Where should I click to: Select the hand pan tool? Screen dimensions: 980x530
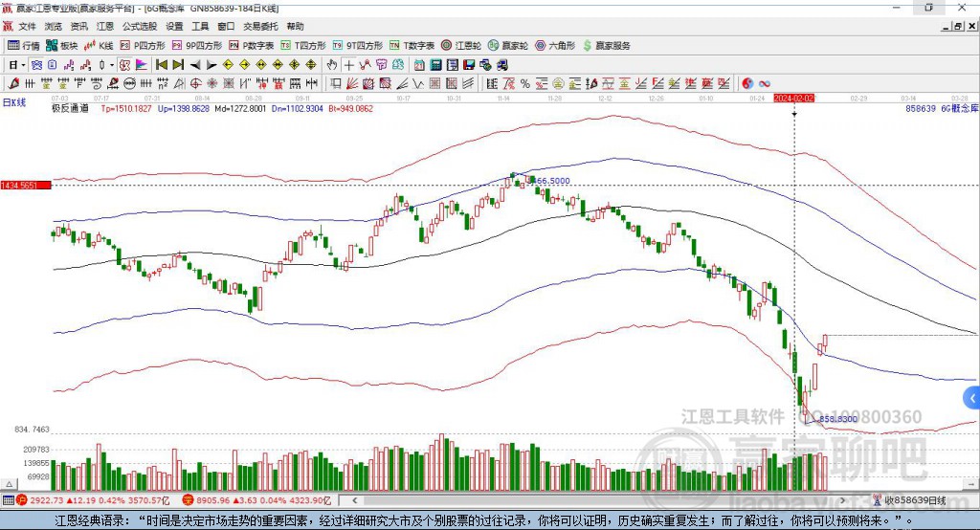click(332, 64)
